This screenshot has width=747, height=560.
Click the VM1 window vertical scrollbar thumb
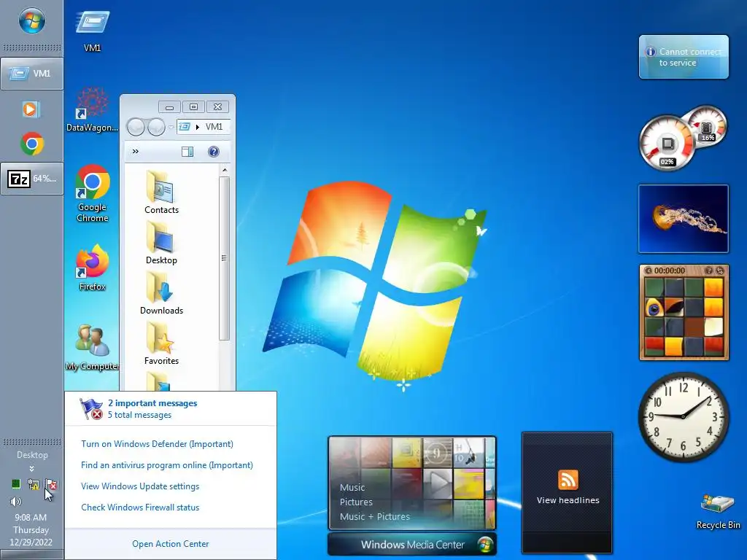(225, 258)
